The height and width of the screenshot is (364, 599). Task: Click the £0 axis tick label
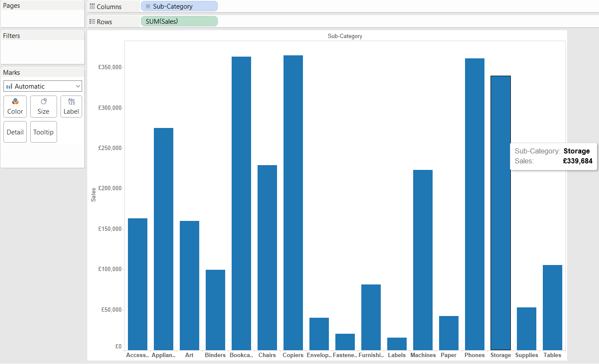[118, 346]
